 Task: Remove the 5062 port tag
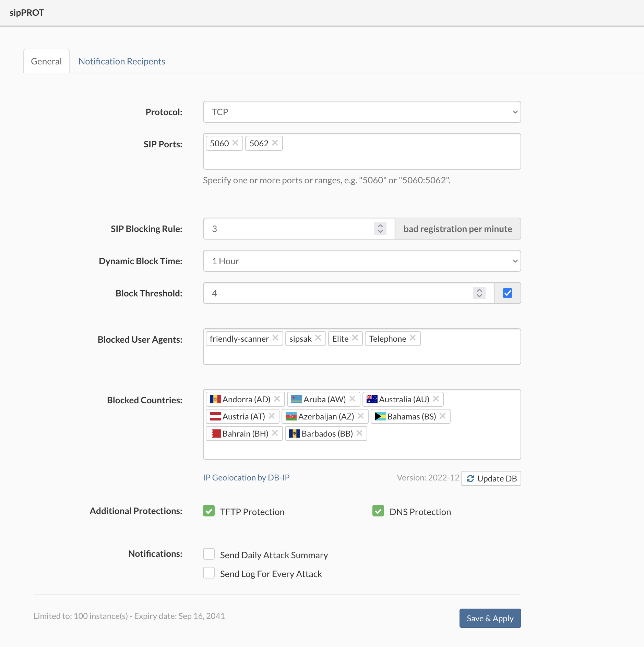click(275, 143)
